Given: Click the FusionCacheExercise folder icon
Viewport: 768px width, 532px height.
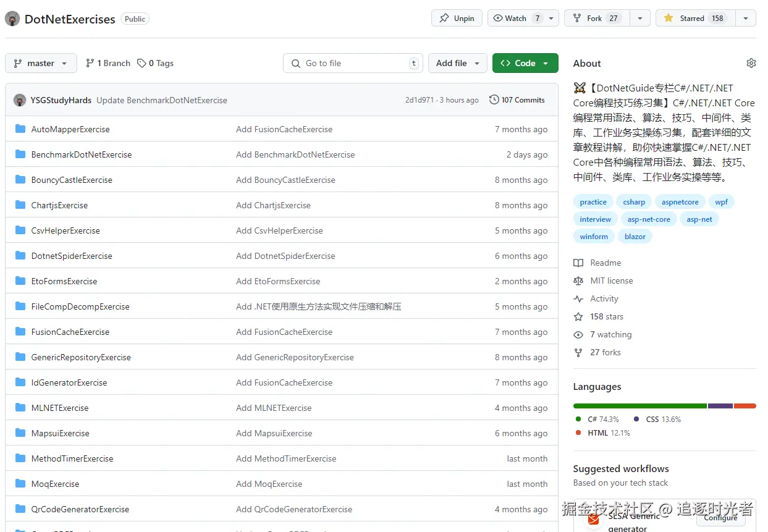Looking at the screenshot, I should [x=20, y=332].
